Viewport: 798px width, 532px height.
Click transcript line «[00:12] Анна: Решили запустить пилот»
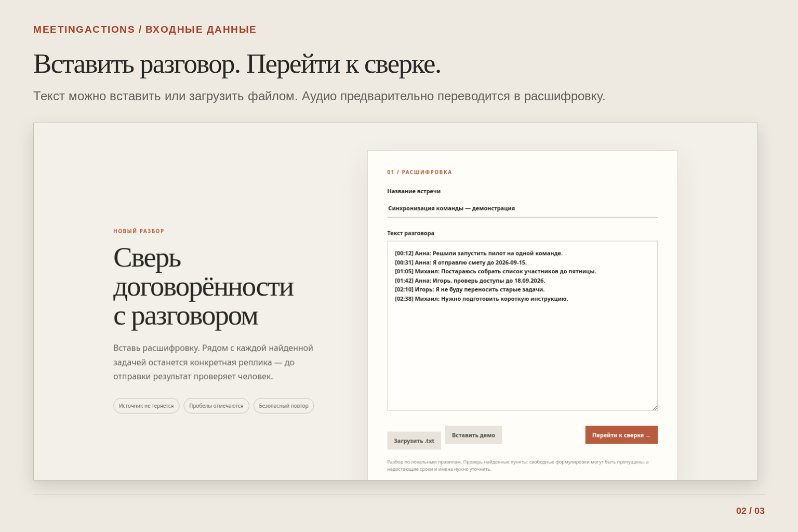tap(478, 254)
